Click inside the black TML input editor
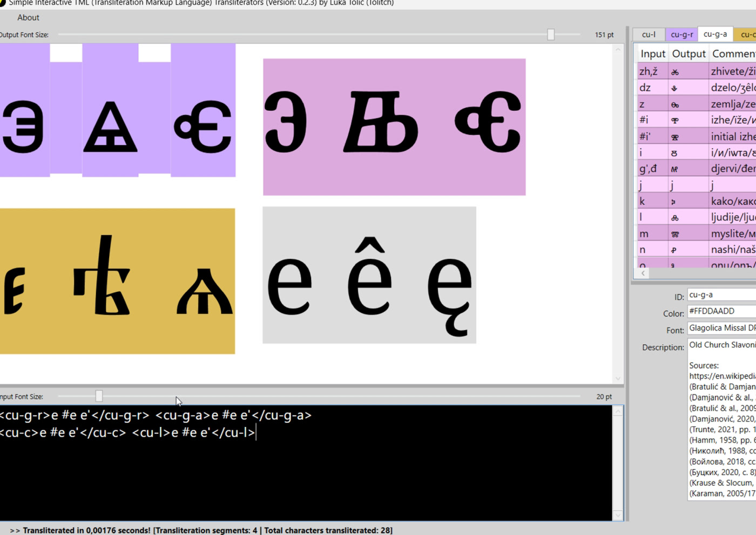The height and width of the screenshot is (535, 756). coord(306,463)
